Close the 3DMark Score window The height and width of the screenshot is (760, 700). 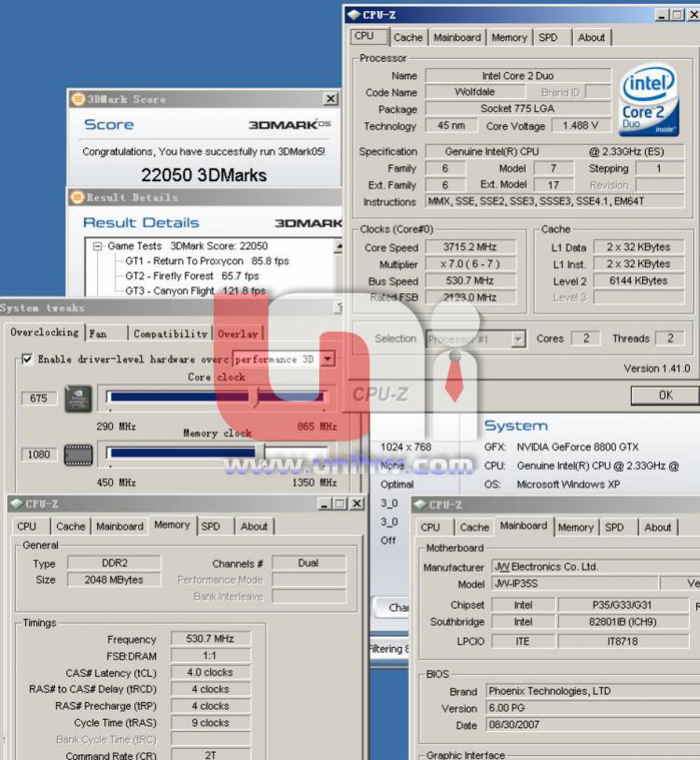point(330,99)
